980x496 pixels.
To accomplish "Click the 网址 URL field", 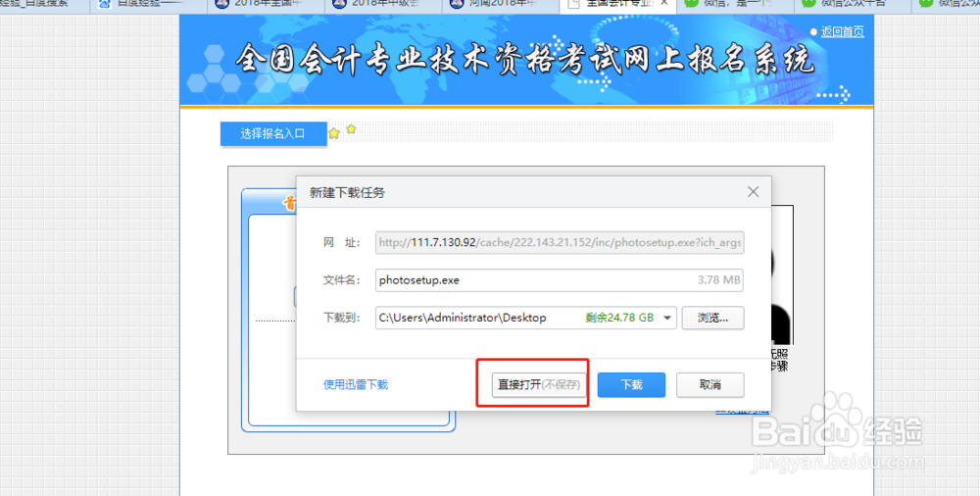I will tap(560, 243).
